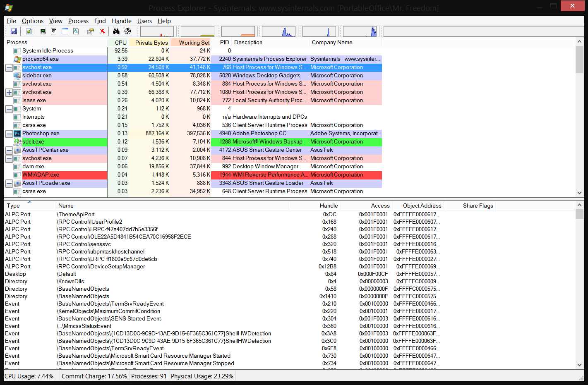The image size is (588, 385).
Task: Click the crosshair Find Window's Process icon
Action: coord(127,31)
